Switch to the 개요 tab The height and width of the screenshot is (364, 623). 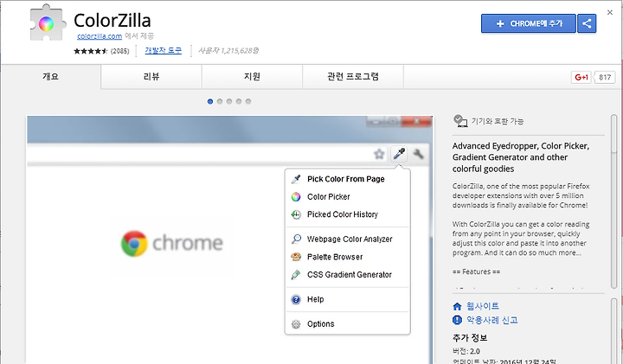pyautogui.click(x=50, y=76)
